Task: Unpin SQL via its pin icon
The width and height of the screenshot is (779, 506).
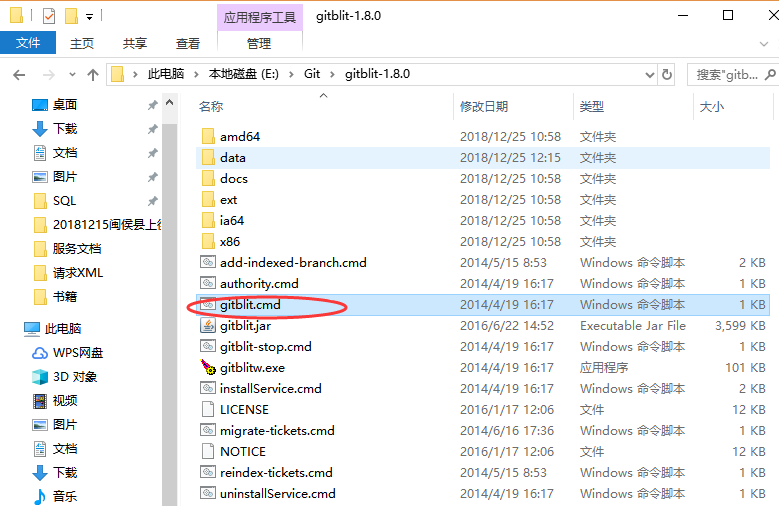Action: click(x=153, y=201)
